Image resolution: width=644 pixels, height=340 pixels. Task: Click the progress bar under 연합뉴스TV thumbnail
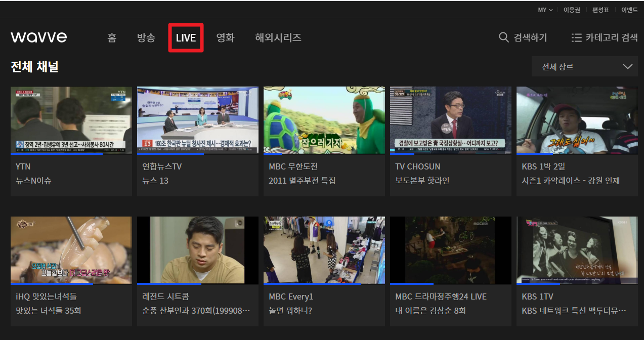click(x=197, y=154)
